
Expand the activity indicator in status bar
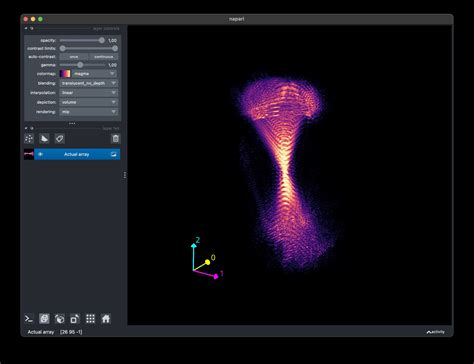click(x=436, y=332)
